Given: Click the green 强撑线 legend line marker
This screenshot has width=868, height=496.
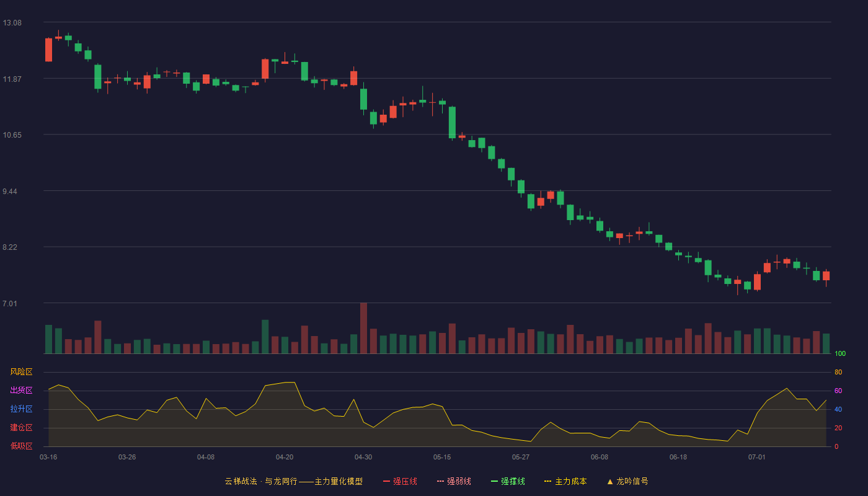Looking at the screenshot, I should pos(494,481).
